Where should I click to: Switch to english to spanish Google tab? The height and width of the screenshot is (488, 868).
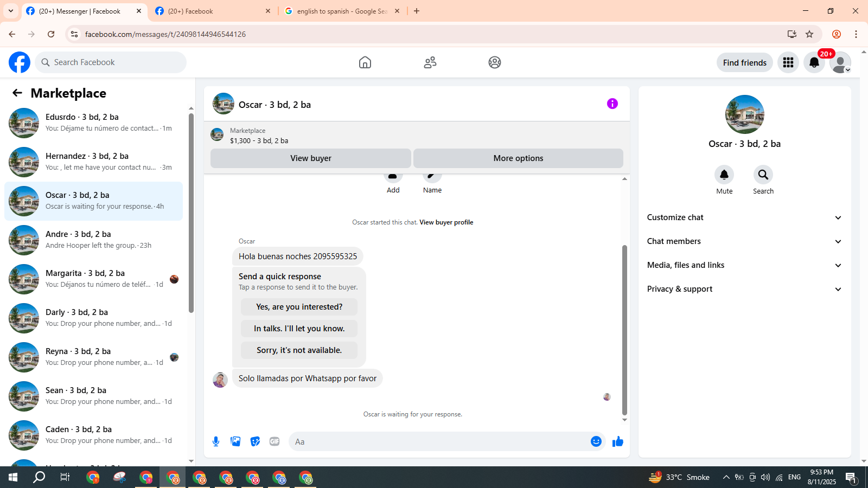342,11
